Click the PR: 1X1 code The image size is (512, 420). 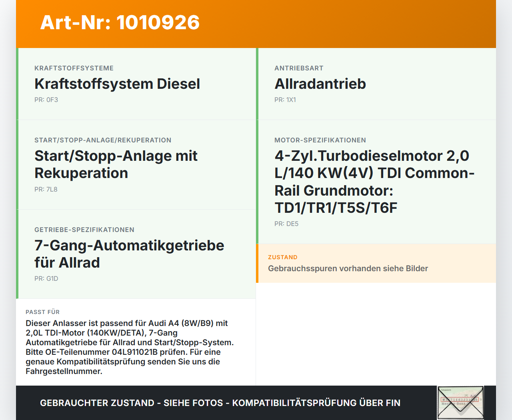click(x=285, y=100)
